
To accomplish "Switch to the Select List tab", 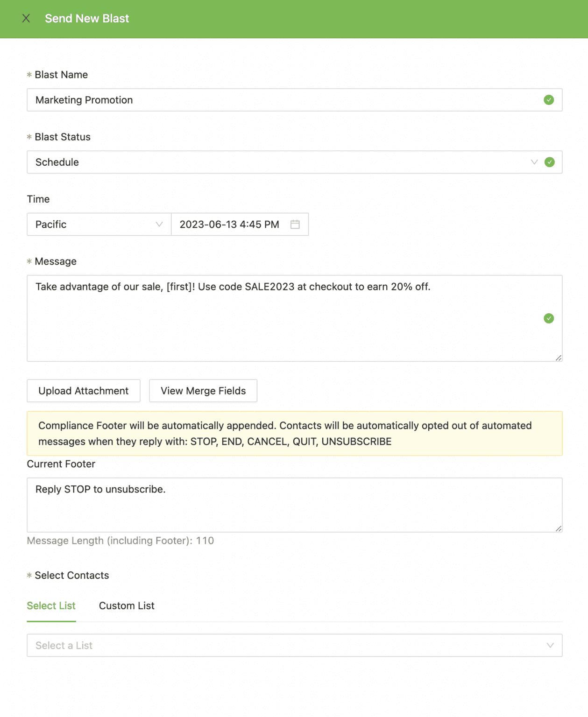I will point(51,606).
